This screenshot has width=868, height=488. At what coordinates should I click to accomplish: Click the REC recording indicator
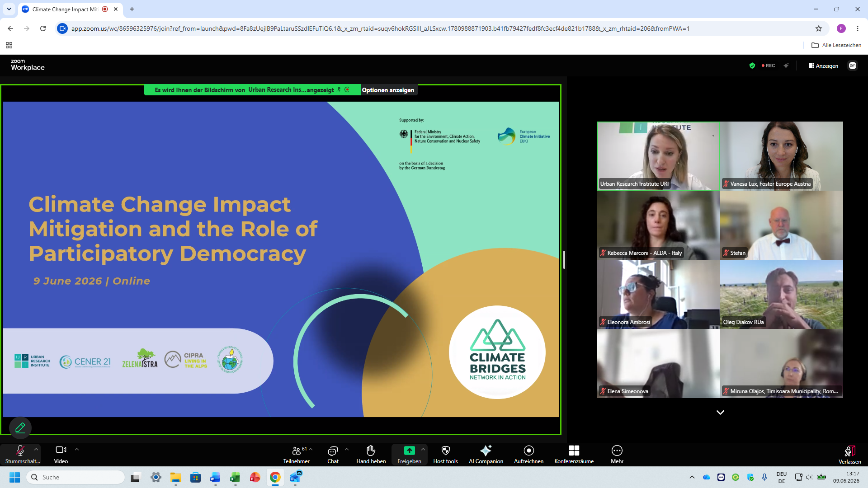click(769, 66)
